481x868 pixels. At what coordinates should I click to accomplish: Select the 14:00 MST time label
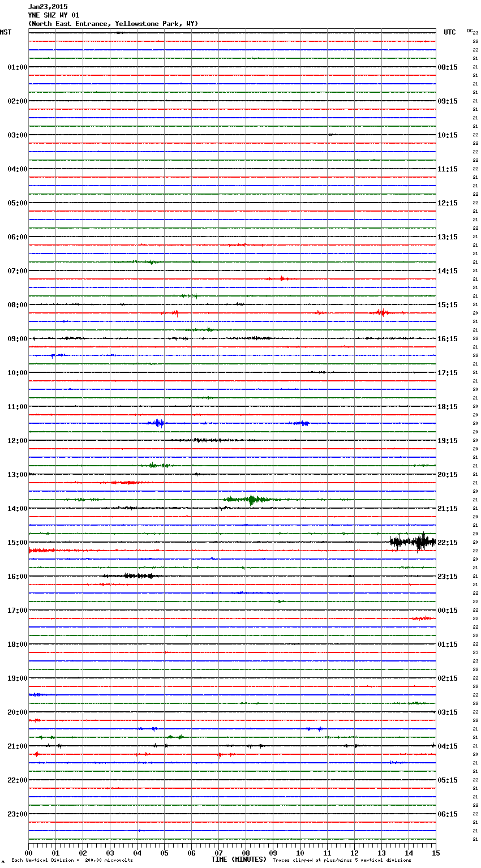pos(18,509)
